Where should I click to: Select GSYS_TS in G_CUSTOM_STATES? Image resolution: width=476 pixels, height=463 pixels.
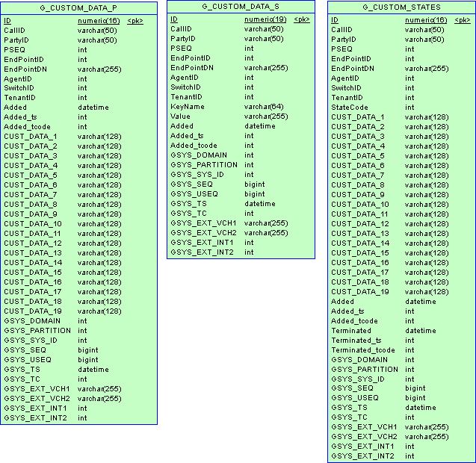349,408
